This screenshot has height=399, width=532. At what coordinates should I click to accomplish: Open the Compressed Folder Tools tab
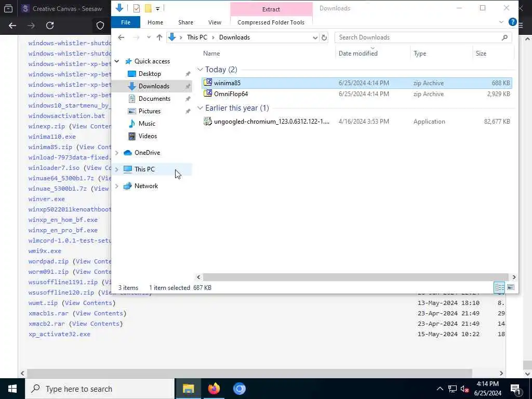coord(271,22)
